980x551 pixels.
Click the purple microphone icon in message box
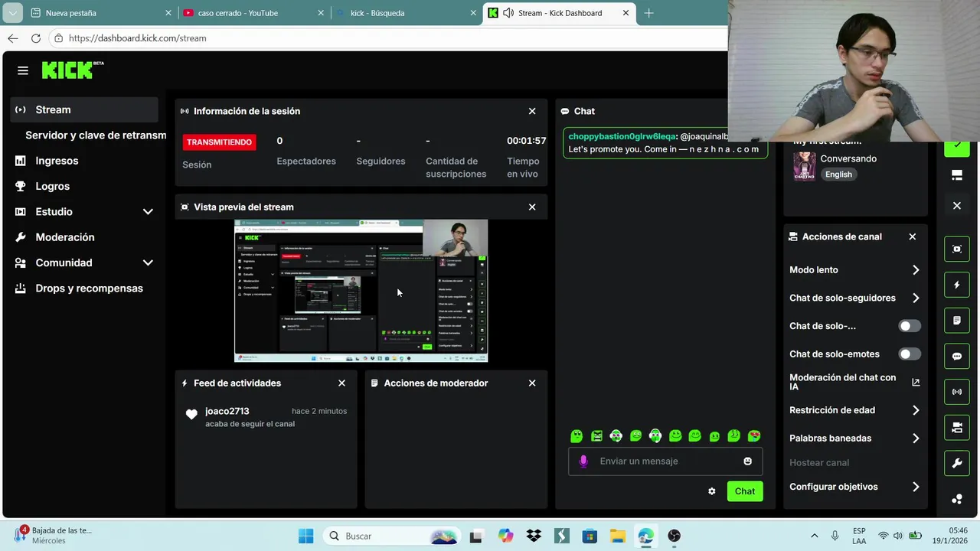pos(583,461)
